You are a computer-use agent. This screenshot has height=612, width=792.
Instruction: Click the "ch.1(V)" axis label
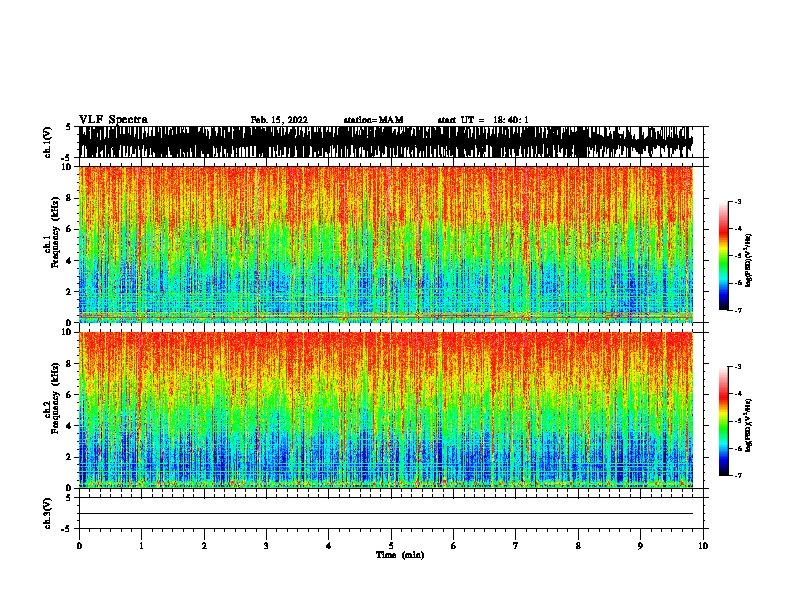click(x=47, y=142)
